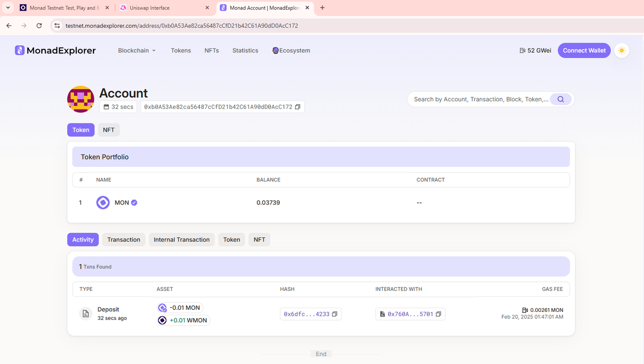Open the NFTs navigation item
The image size is (644, 364).
211,50
